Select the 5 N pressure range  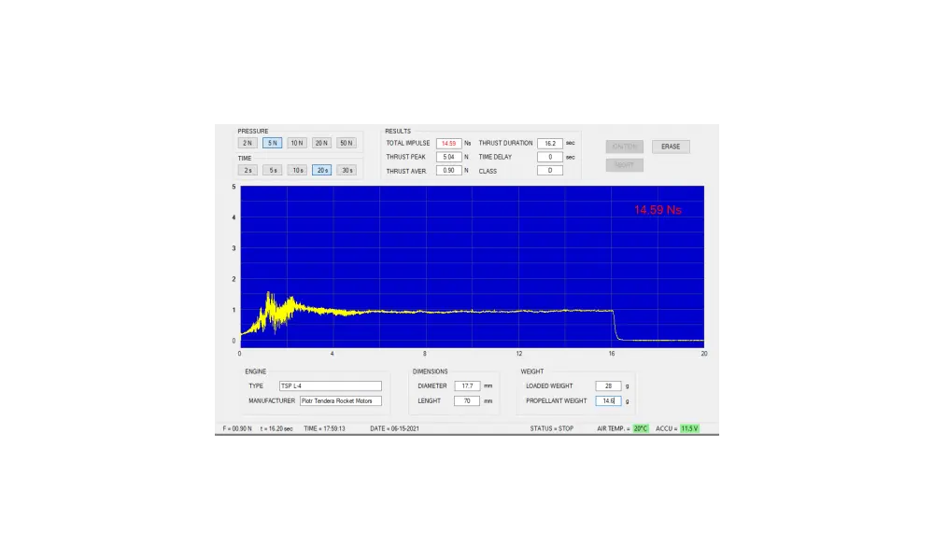pyautogui.click(x=272, y=143)
